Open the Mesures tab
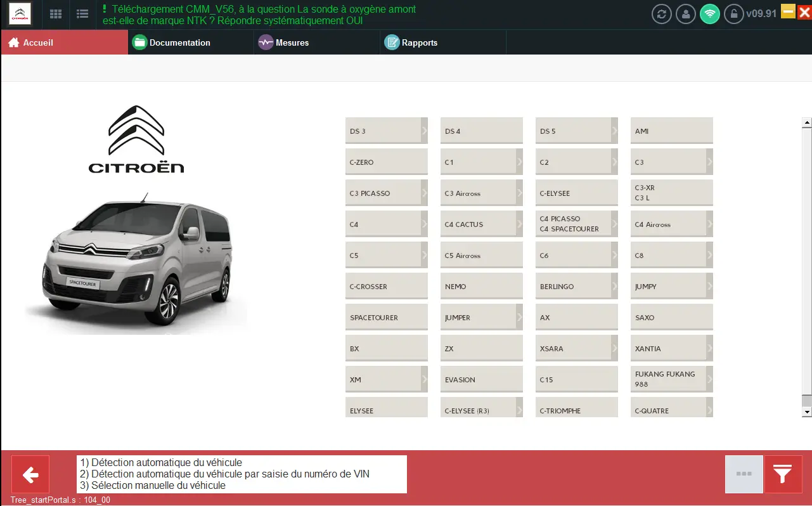The height and width of the screenshot is (506, 812). pos(292,42)
